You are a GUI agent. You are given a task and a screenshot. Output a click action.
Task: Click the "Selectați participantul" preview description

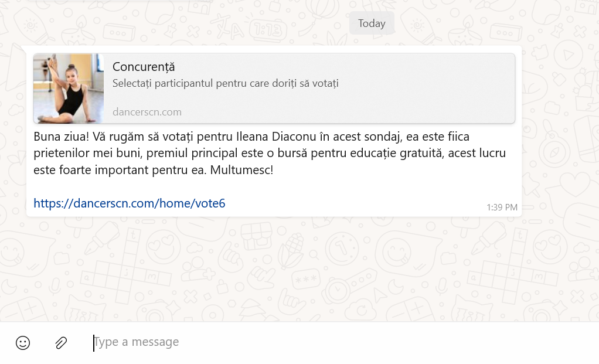tap(225, 83)
